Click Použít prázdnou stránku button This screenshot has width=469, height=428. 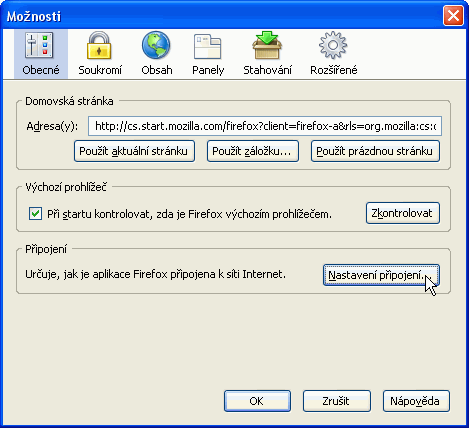click(375, 151)
